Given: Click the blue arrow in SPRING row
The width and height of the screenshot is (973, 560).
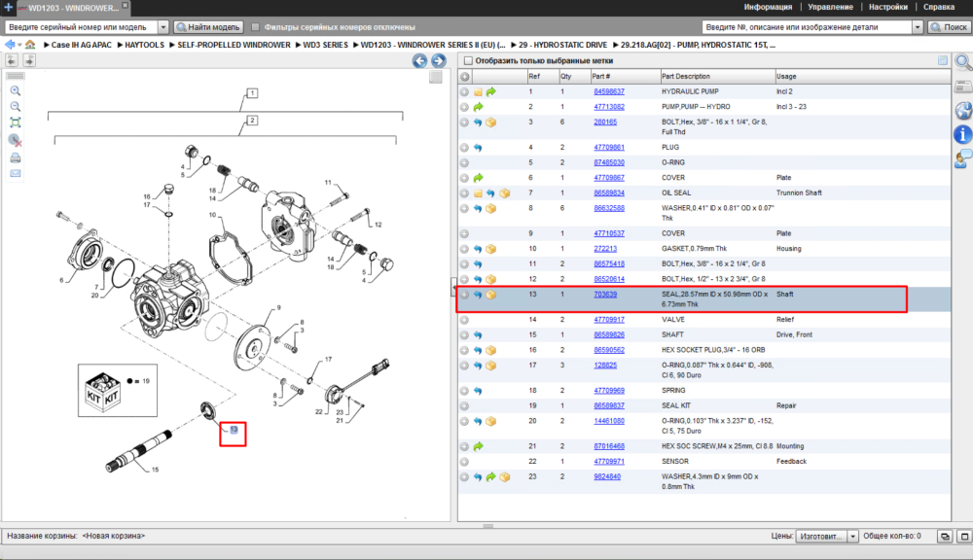Looking at the screenshot, I should pyautogui.click(x=478, y=391).
